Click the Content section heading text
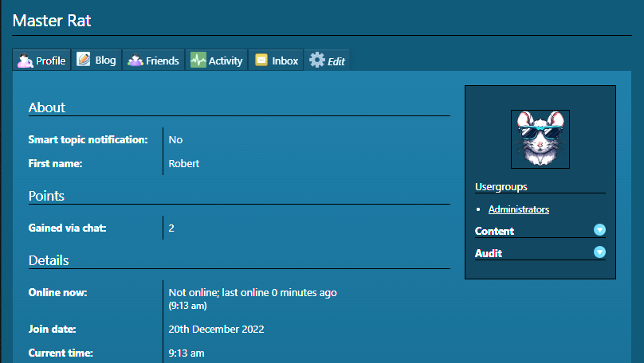The image size is (644, 363). (x=494, y=231)
